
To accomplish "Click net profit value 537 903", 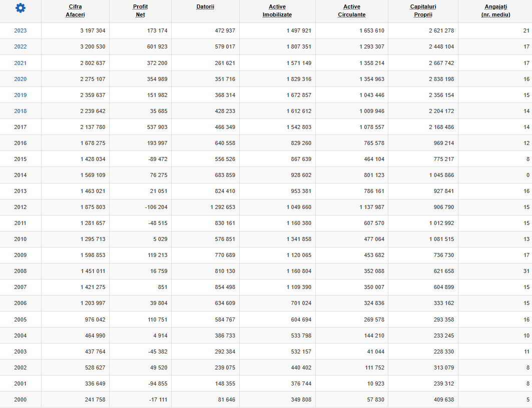I will (x=157, y=127).
